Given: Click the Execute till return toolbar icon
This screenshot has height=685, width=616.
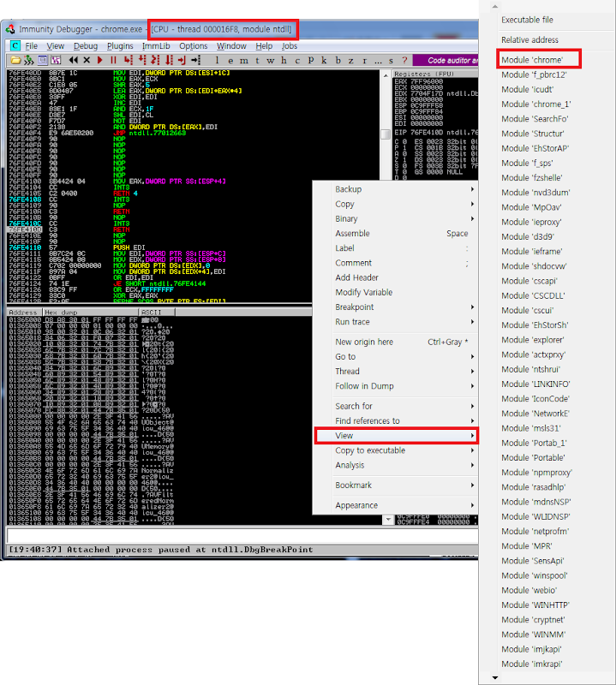Looking at the screenshot, I should 182,60.
